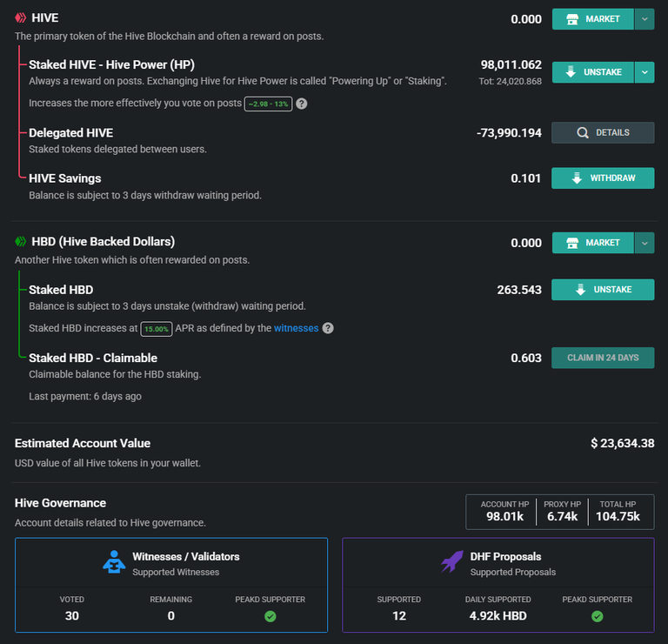The height and width of the screenshot is (644, 668).
Task: Click the delegated amount -73,990.194
Action: [x=509, y=133]
